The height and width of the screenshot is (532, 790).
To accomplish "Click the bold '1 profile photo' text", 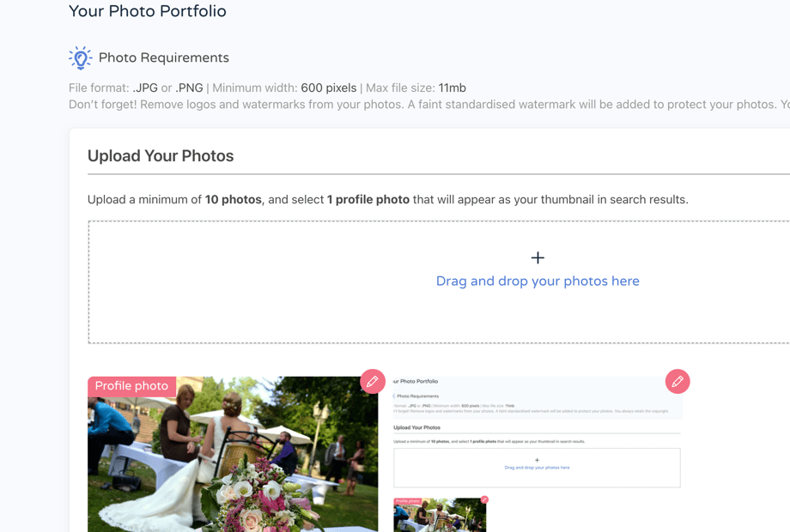I will pyautogui.click(x=368, y=200).
